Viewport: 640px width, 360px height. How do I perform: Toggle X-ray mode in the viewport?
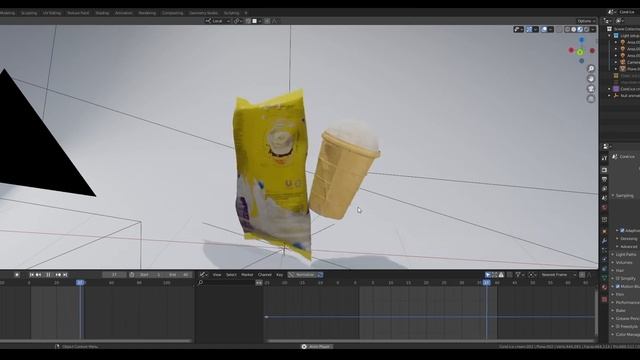tap(559, 29)
